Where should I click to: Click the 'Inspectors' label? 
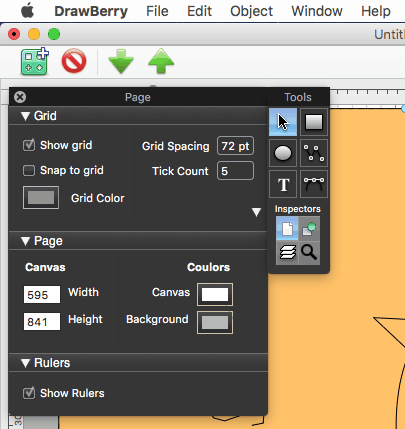(298, 209)
